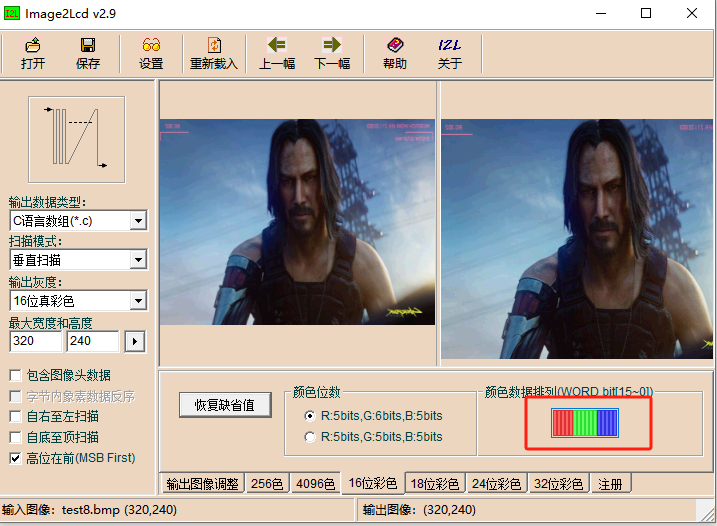
Task: Close the Image2Lcd window
Action: tap(692, 13)
